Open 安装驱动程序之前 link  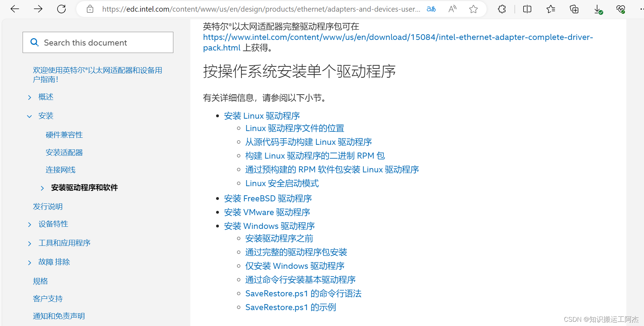click(279, 238)
